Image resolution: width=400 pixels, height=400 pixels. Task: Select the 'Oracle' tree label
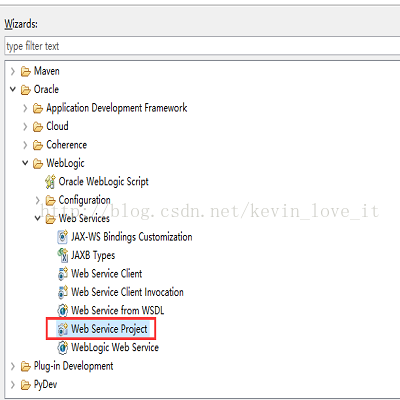46,89
